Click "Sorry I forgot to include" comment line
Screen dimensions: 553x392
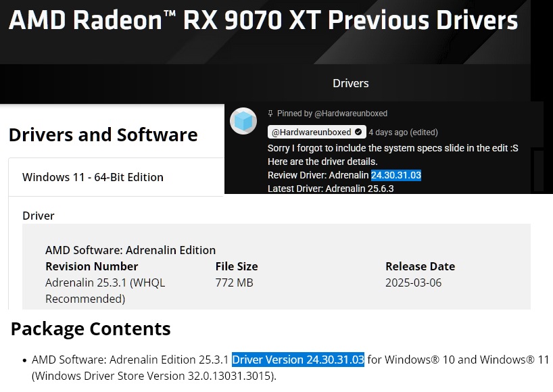click(x=393, y=148)
